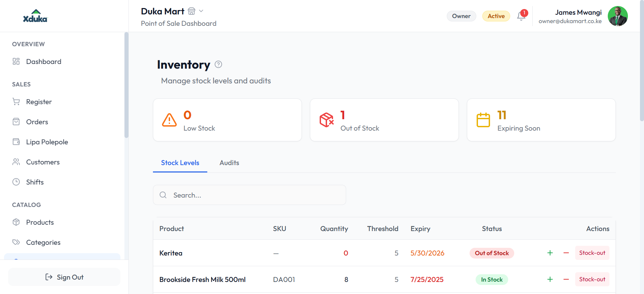
Task: Expand the Duka Mart store dropdown chevron
Action: coord(201,11)
